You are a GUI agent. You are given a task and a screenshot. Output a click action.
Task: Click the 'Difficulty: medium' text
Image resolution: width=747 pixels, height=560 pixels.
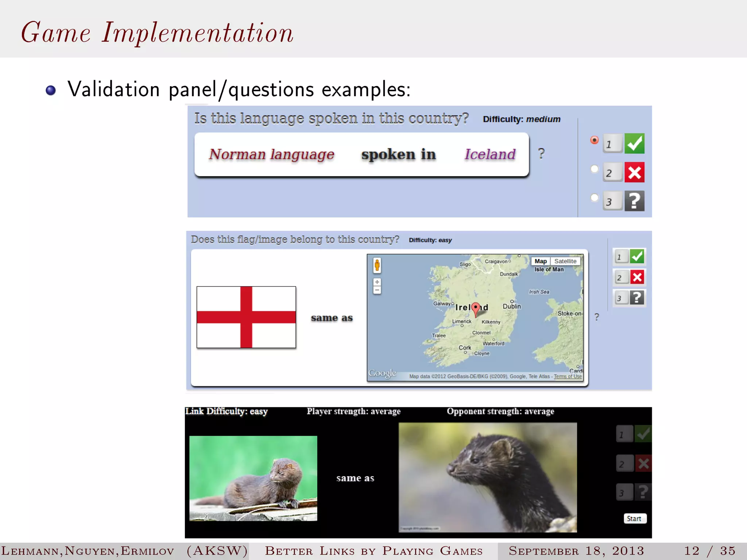point(522,119)
